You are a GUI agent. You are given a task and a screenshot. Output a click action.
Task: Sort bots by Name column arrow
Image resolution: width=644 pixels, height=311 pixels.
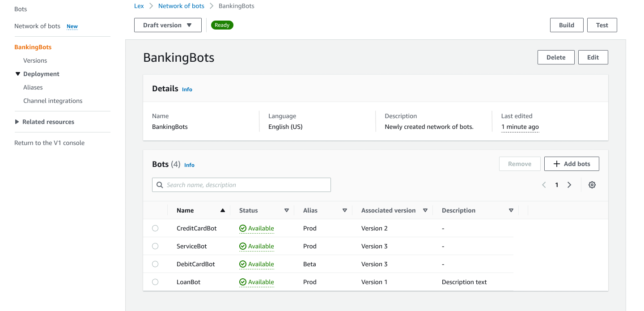click(223, 210)
